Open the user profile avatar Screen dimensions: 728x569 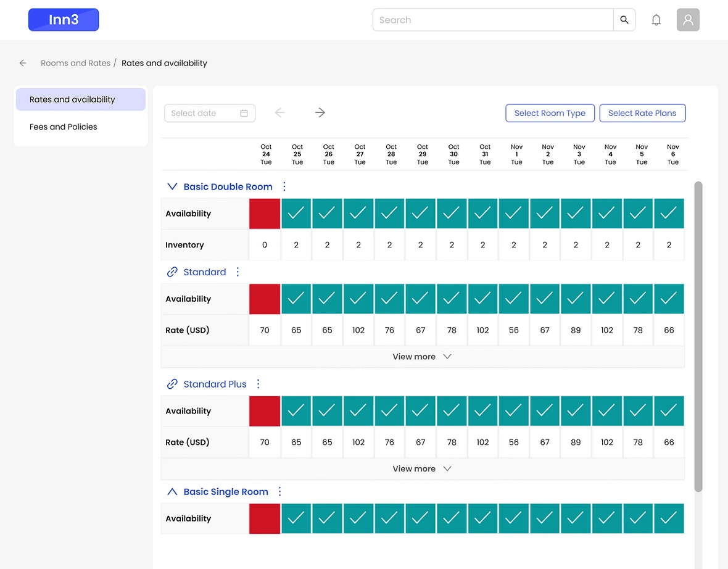click(x=688, y=20)
